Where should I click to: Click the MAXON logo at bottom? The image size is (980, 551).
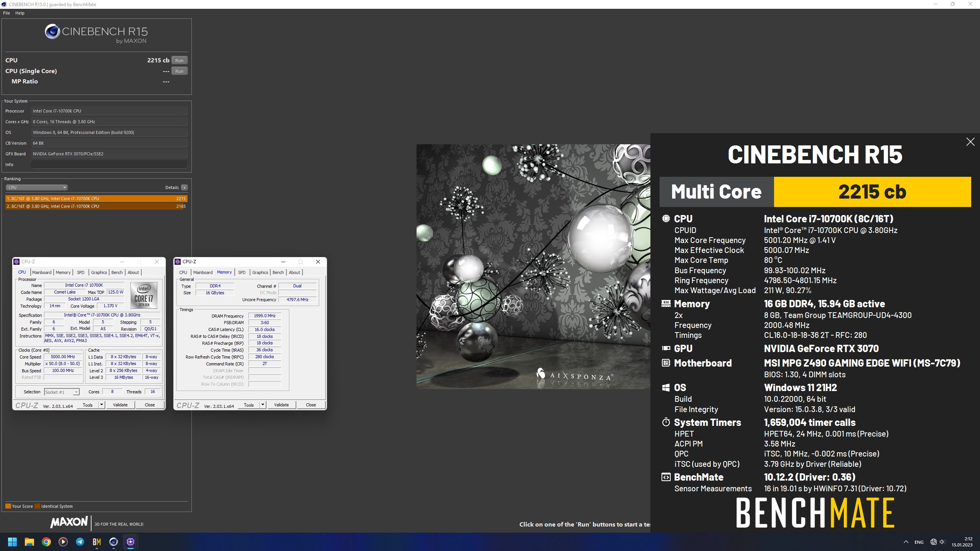[69, 522]
